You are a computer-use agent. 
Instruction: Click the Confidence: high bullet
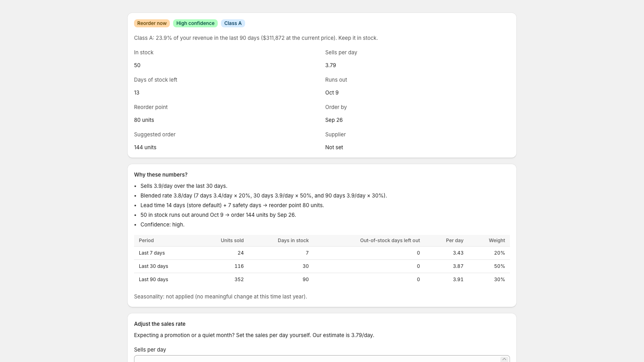(x=162, y=224)
